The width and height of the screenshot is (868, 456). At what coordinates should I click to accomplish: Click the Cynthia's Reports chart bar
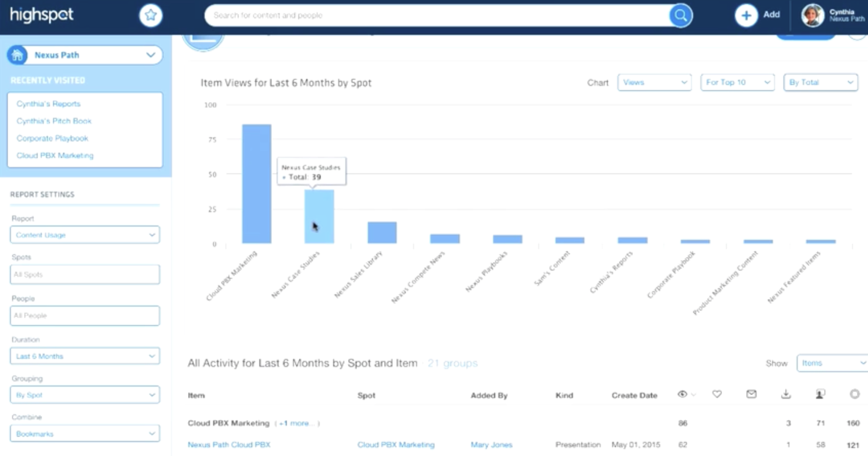633,241
